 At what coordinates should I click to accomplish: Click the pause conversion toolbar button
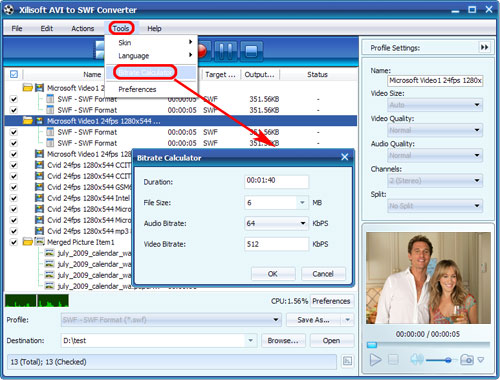[x=226, y=51]
